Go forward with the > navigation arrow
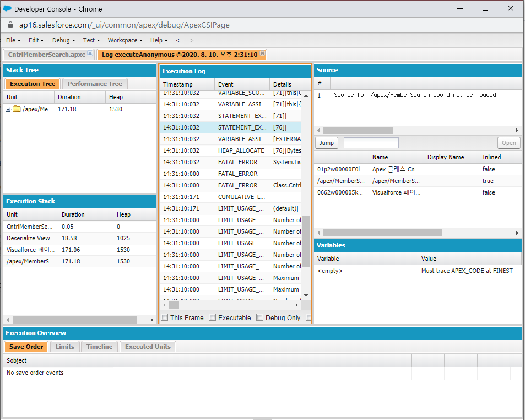Viewport: 525px width, 420px height. (x=192, y=40)
